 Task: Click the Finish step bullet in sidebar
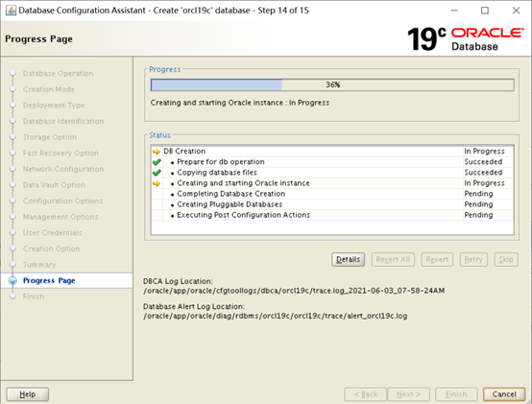tap(12, 297)
